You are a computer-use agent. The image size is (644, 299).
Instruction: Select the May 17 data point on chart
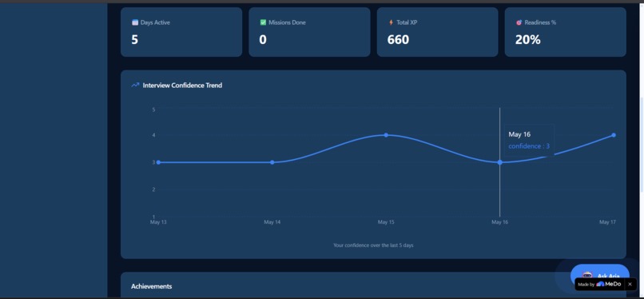(x=614, y=135)
